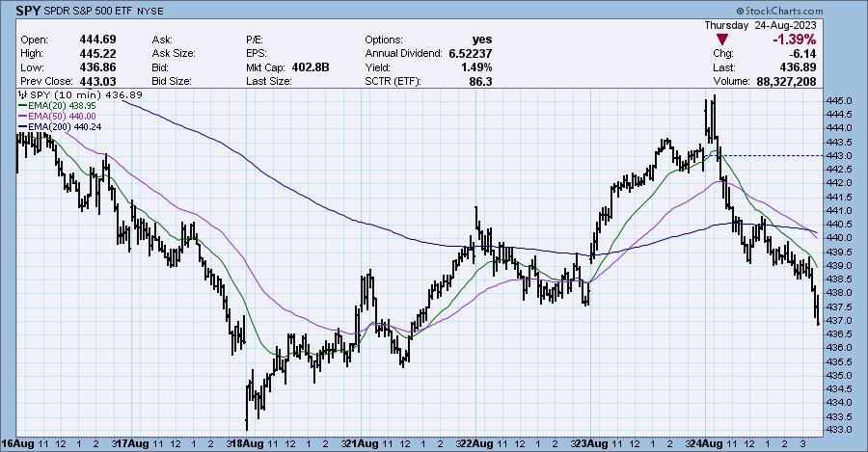Click the Prev Close value 443.03
The height and width of the screenshot is (452, 868).
97,81
